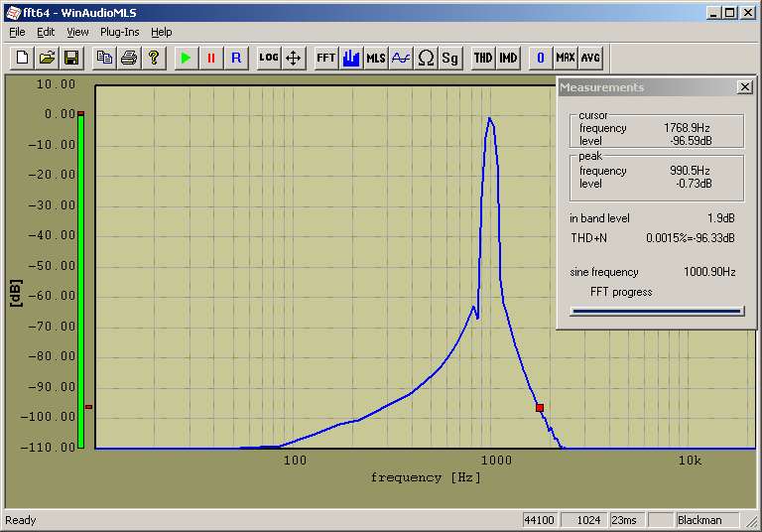Viewport: 762px width, 532px height.
Task: Toggle IMD measurement
Action: 508,58
